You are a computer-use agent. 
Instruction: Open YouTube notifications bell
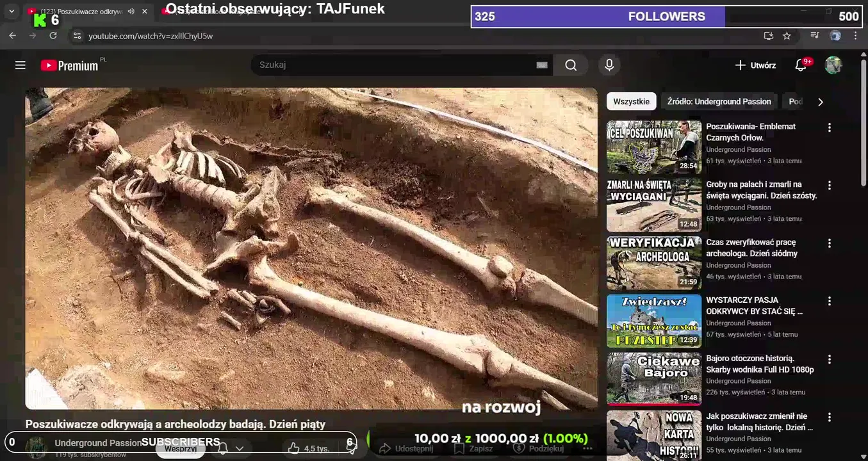tap(801, 65)
